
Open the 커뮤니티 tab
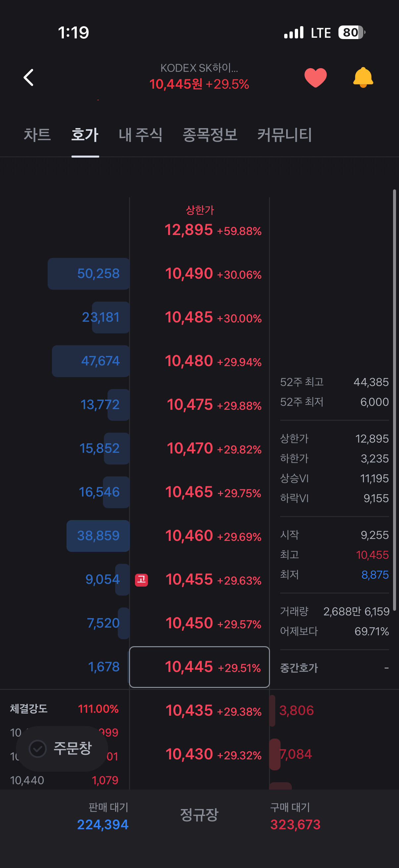click(x=285, y=135)
